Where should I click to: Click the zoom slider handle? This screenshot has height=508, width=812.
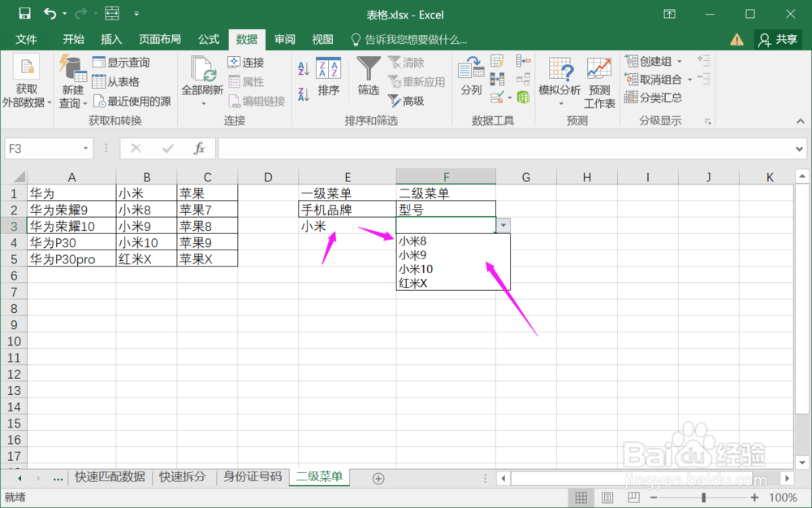703,498
